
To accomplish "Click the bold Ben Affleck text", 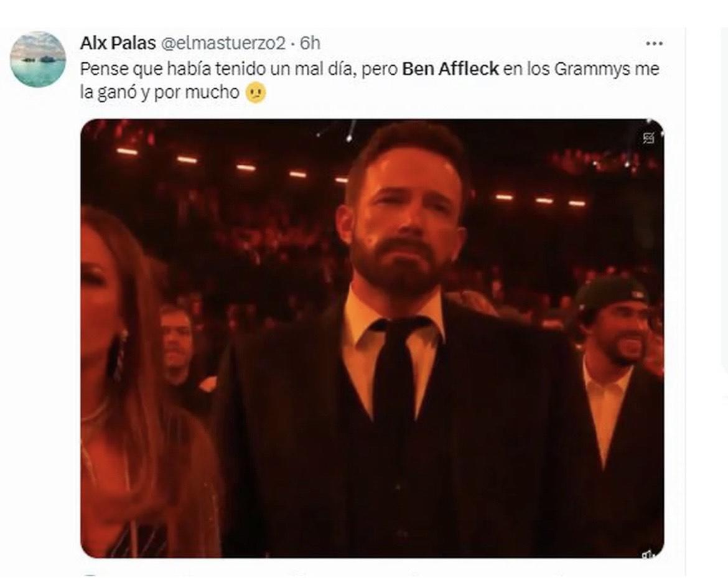I will (x=450, y=68).
